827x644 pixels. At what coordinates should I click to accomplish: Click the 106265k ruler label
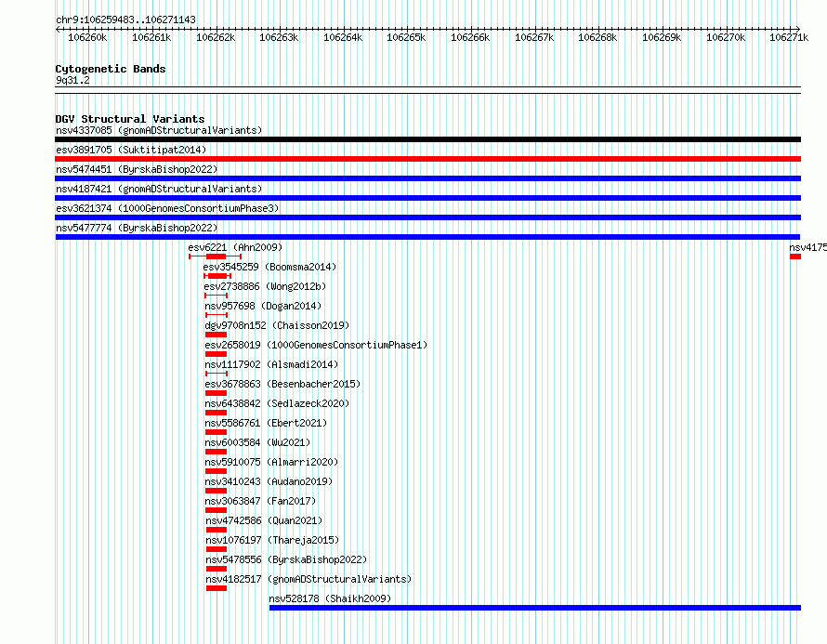click(406, 37)
